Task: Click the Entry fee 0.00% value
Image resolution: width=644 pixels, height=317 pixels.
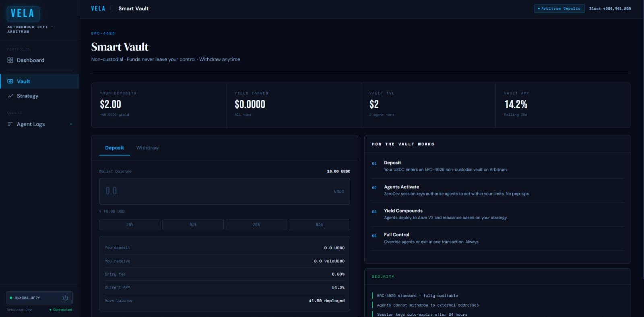Action: click(x=338, y=274)
